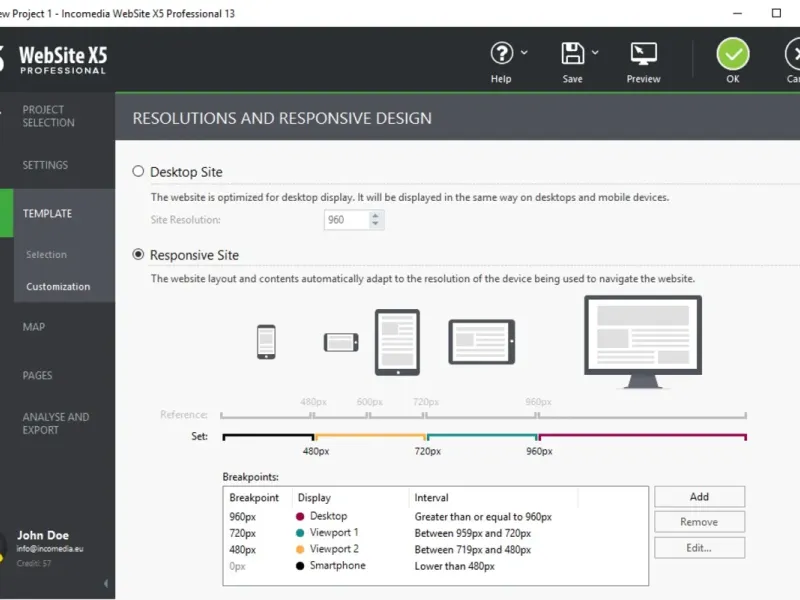Click the desktop monitor device icon
800x600 pixels.
643,342
